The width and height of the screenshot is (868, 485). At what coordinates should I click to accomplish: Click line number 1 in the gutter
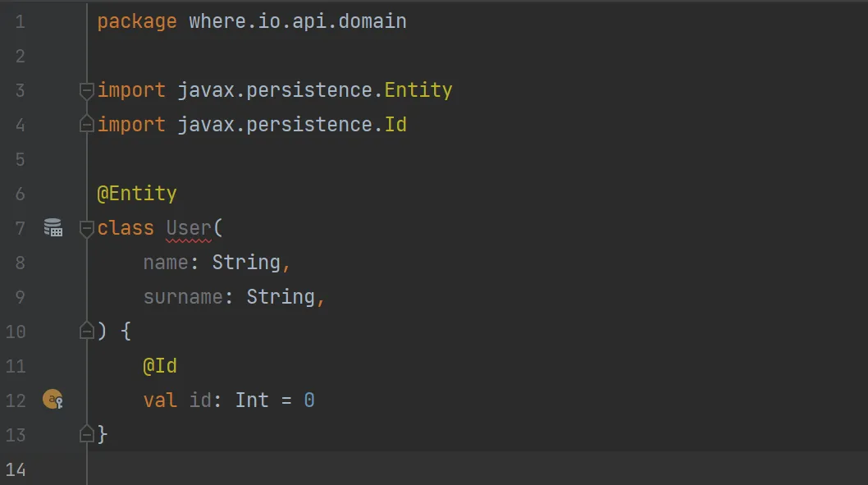point(20,21)
